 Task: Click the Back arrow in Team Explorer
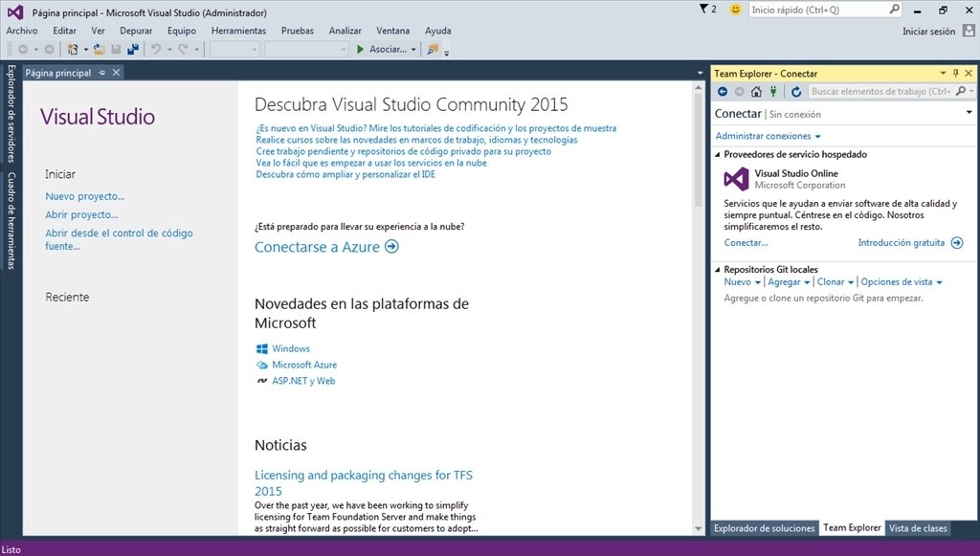click(x=723, y=92)
